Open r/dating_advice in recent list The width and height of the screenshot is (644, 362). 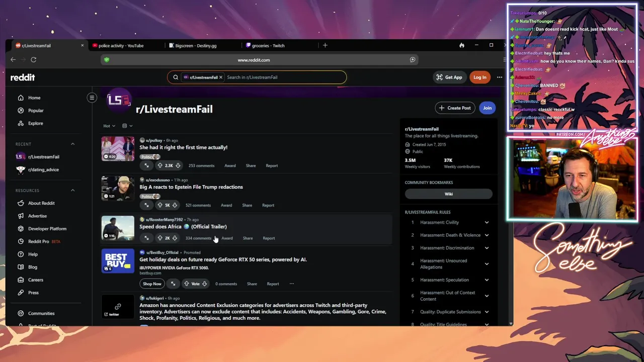[43, 169]
